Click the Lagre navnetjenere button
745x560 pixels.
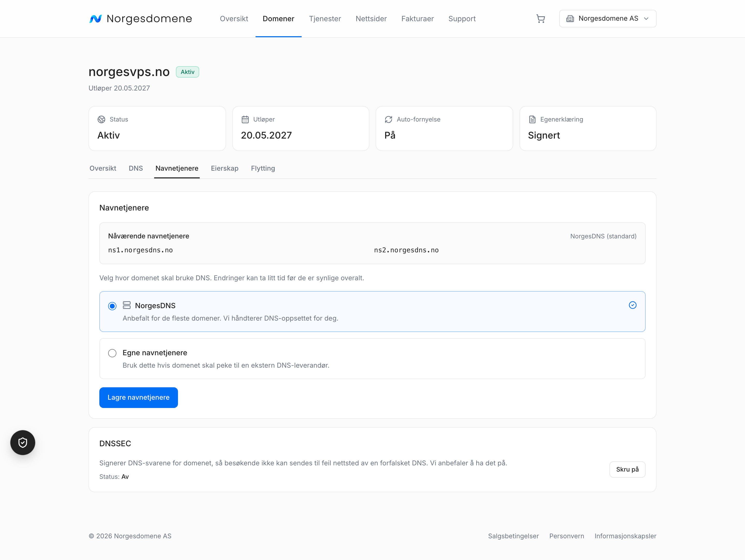(x=138, y=397)
